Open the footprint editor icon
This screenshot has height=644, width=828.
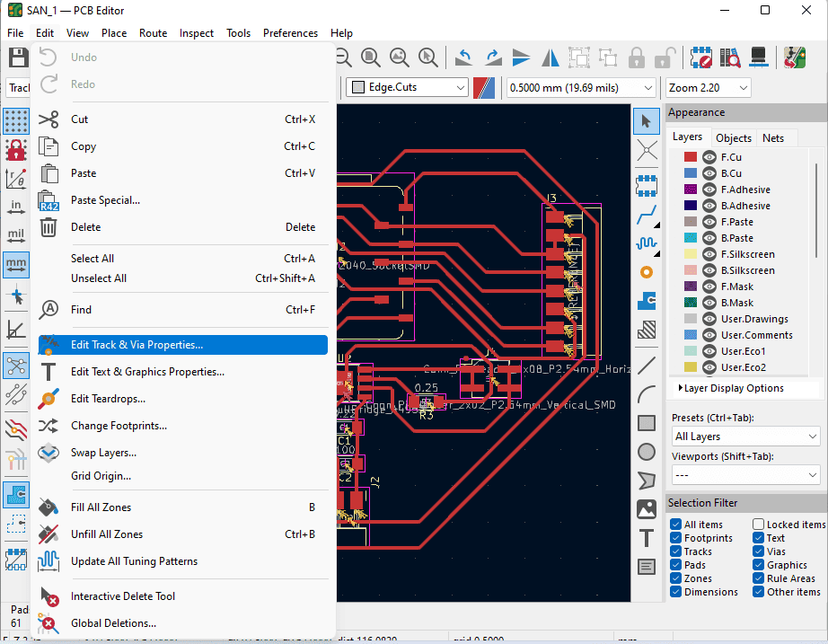(701, 57)
